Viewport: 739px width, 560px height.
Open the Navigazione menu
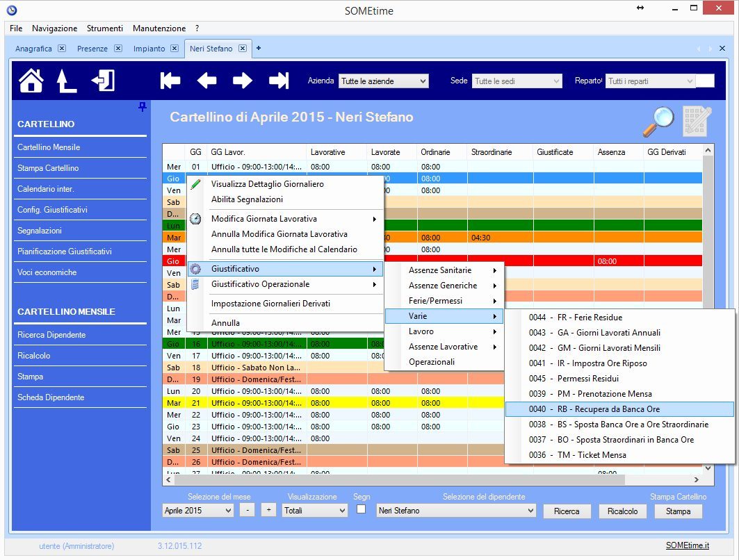[x=55, y=28]
